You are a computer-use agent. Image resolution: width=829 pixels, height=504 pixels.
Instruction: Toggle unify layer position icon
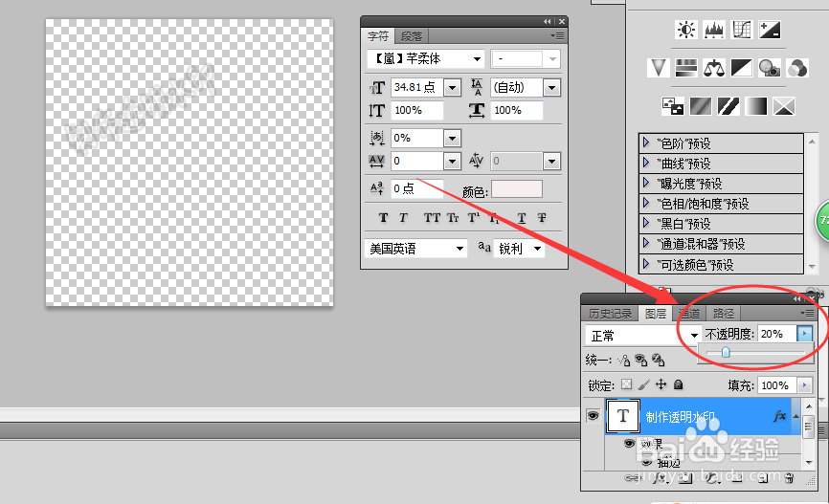click(x=624, y=361)
